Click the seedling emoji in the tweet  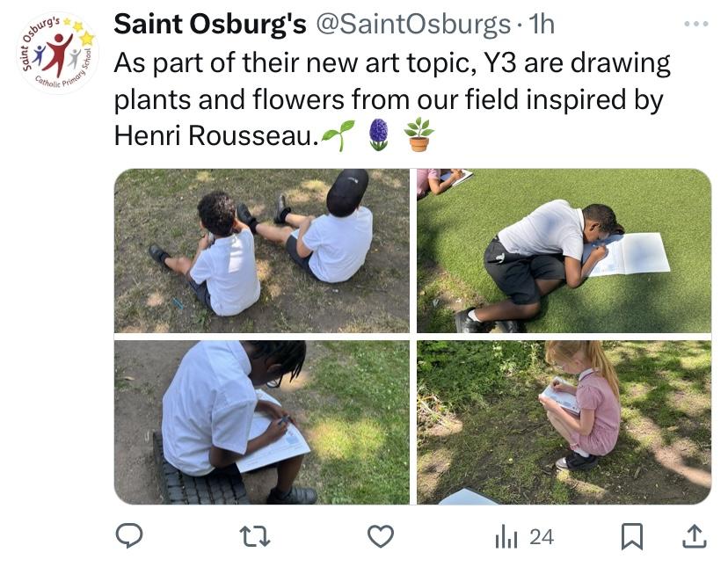(x=339, y=134)
